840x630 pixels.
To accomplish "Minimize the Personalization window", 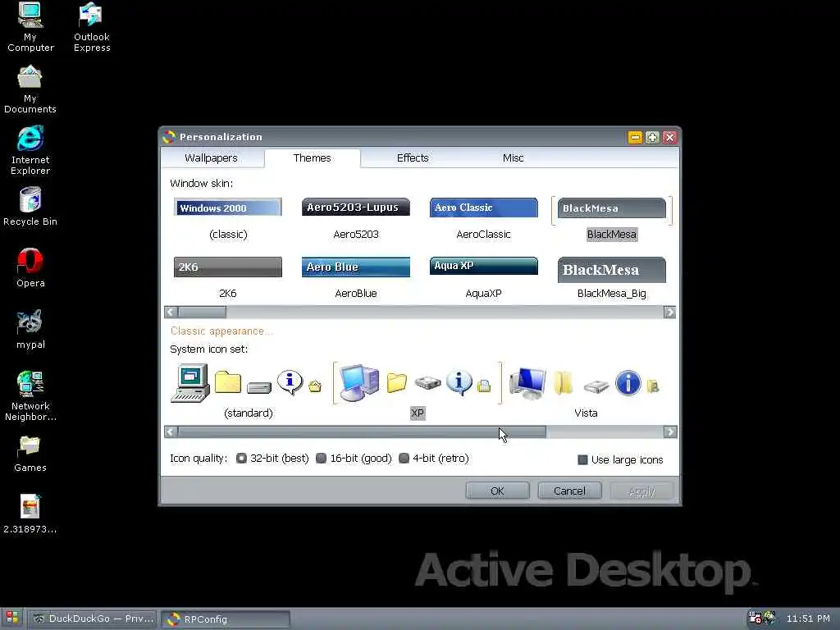I will pyautogui.click(x=635, y=138).
